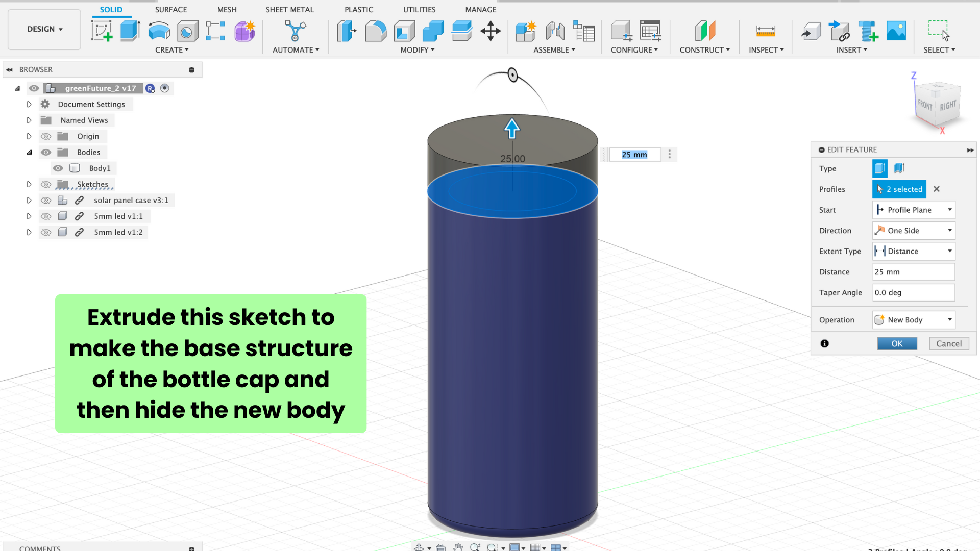Select the Hole tool

point(187,31)
